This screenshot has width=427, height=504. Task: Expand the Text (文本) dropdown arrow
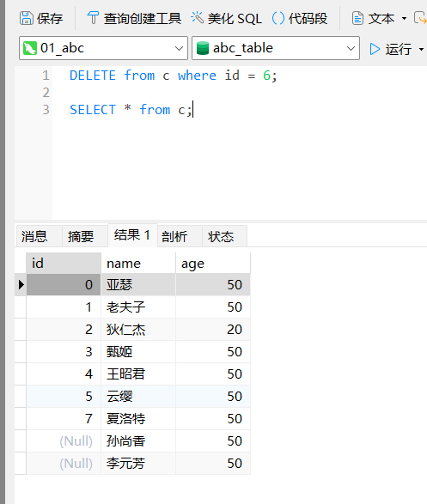pyautogui.click(x=404, y=19)
